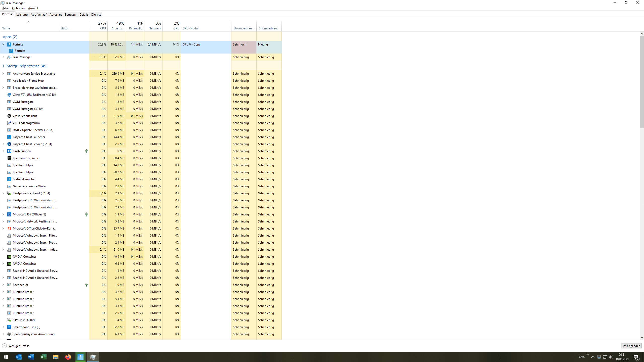Click the Smartphone-Link process icon
Image resolution: width=644 pixels, height=362 pixels.
click(x=9, y=327)
